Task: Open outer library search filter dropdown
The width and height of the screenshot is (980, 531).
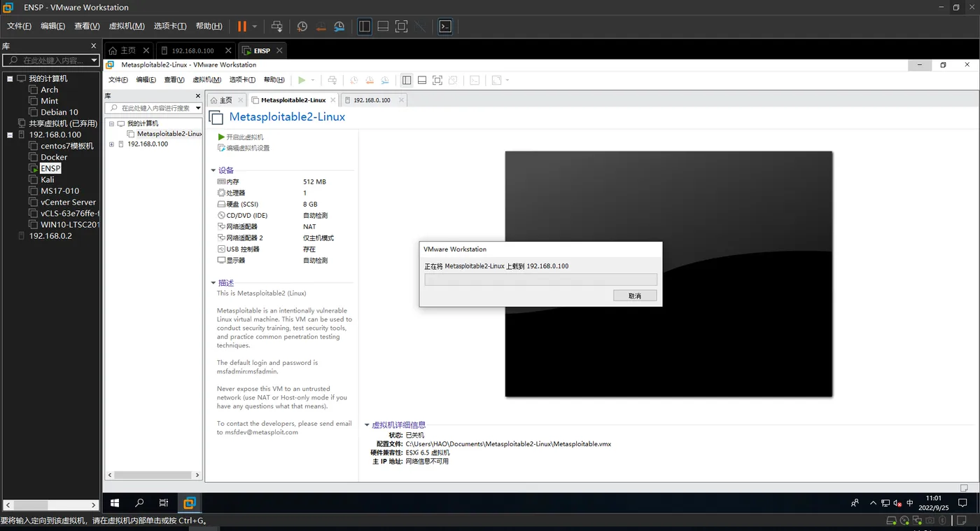Action: coord(94,61)
